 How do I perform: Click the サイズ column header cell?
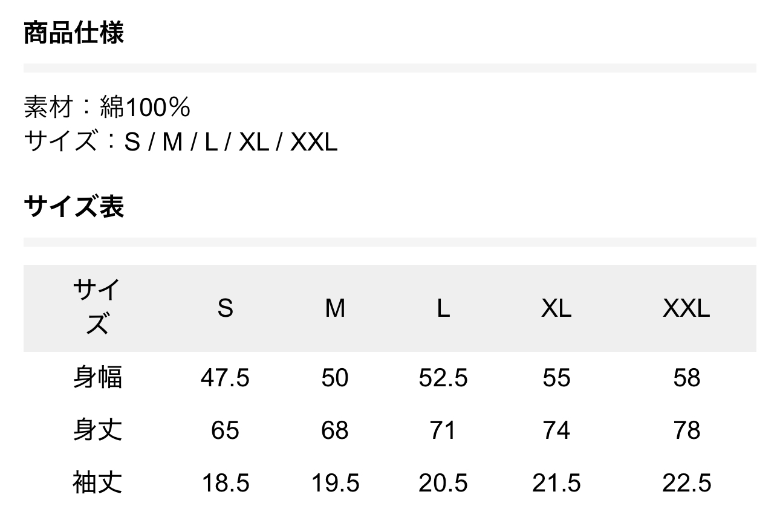coord(97,308)
